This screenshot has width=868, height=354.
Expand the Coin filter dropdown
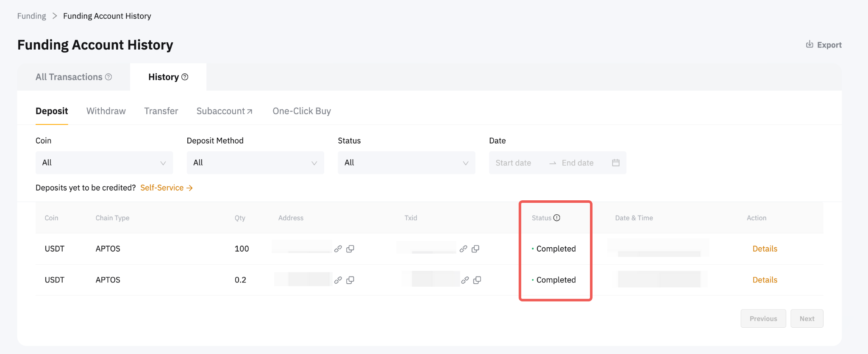pyautogui.click(x=104, y=163)
